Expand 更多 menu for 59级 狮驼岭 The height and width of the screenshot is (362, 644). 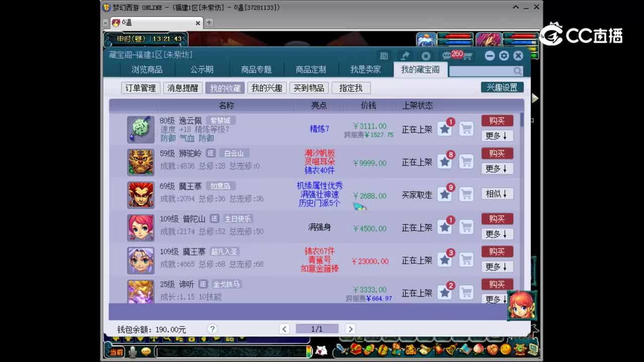tap(497, 168)
